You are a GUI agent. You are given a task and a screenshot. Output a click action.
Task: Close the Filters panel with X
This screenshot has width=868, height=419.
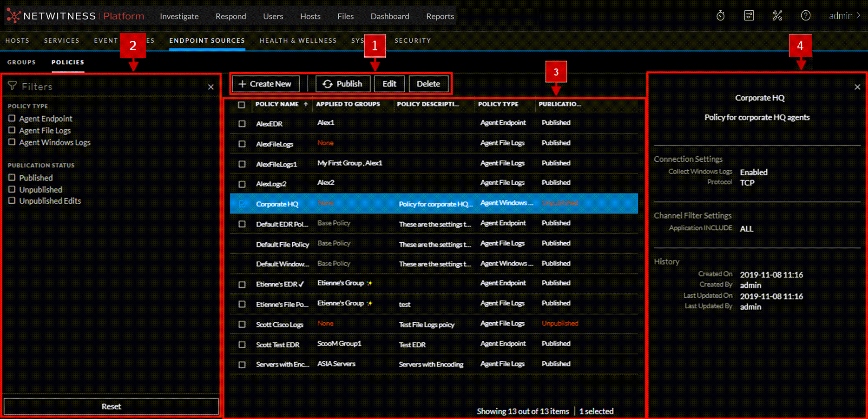point(210,87)
